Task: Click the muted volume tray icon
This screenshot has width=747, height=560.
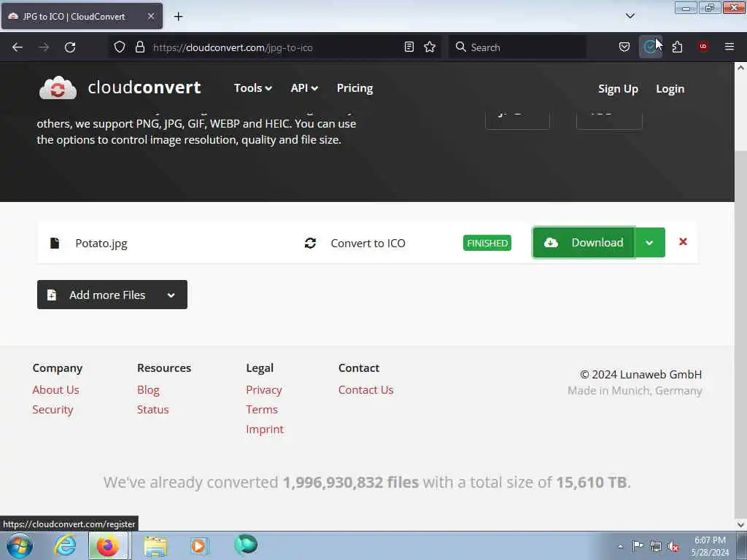Action: [x=673, y=546]
